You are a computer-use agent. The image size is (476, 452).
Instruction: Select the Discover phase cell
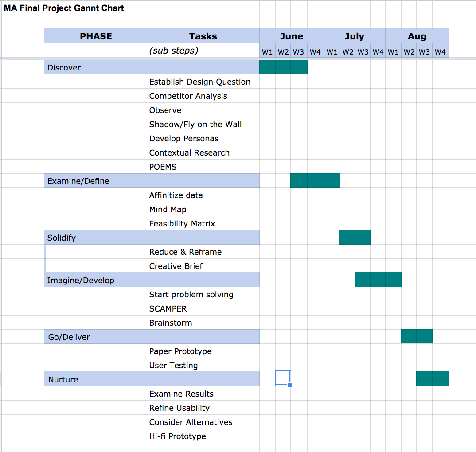click(x=96, y=67)
